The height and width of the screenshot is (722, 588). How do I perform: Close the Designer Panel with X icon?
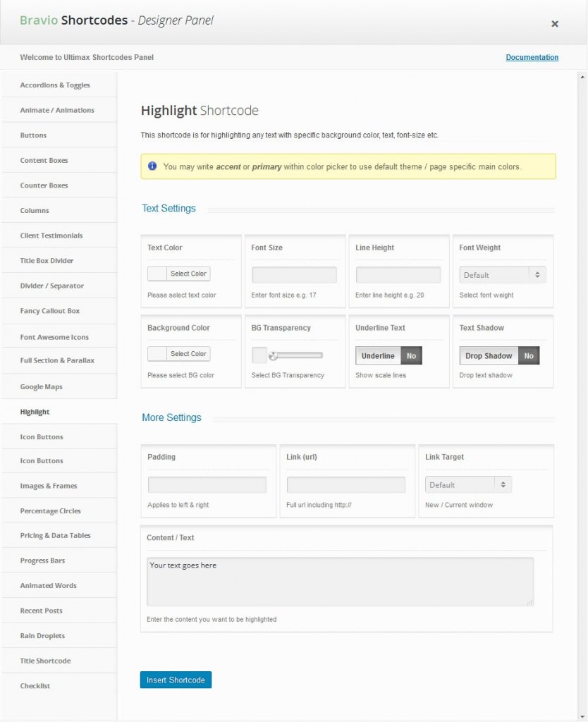554,24
